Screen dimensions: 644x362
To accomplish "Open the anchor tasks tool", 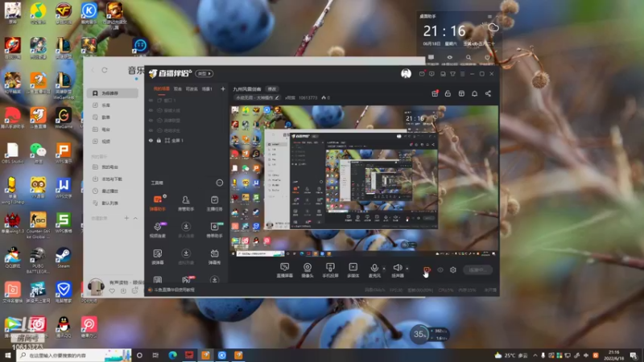I will pos(214,204).
